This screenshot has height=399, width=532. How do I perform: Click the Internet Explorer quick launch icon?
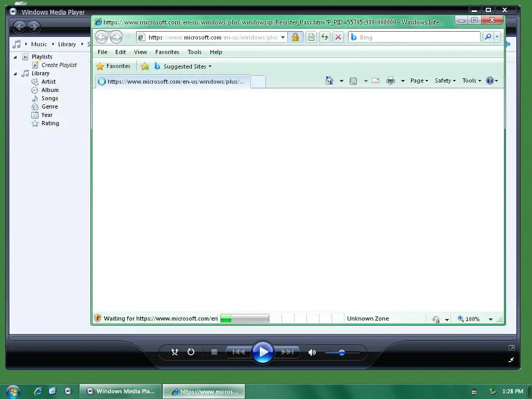[38, 391]
